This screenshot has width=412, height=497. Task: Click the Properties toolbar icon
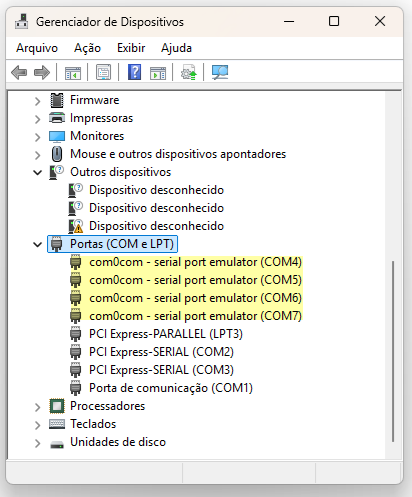click(x=103, y=72)
